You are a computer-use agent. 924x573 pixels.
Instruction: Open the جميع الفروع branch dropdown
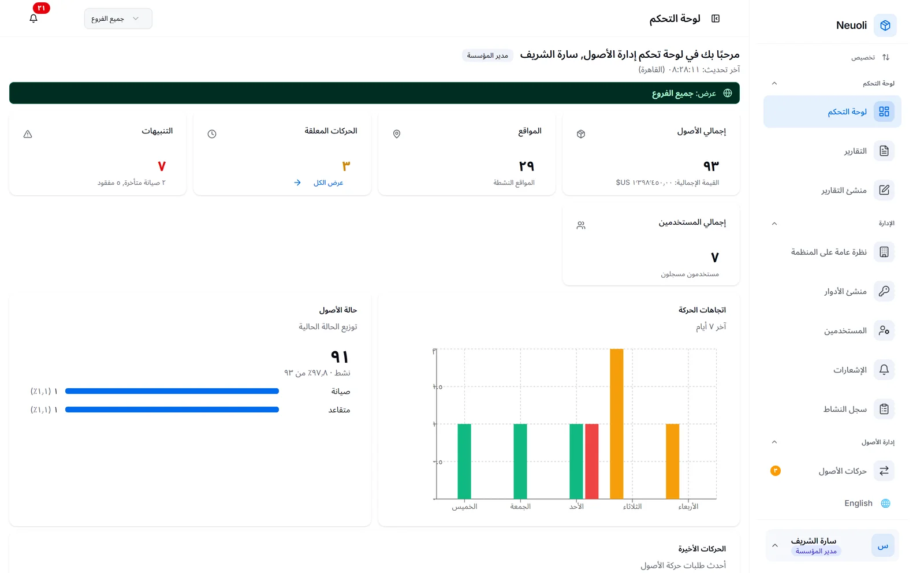coord(118,18)
